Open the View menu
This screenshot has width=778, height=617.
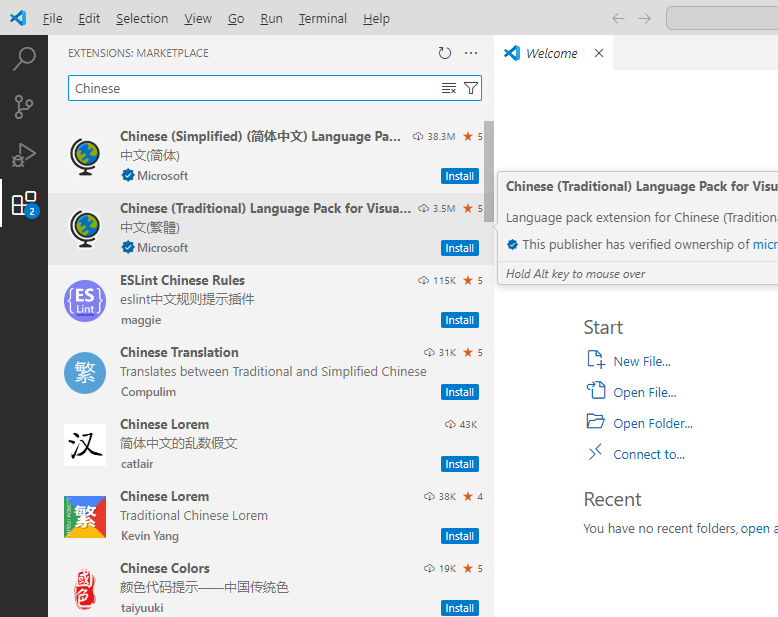(198, 19)
